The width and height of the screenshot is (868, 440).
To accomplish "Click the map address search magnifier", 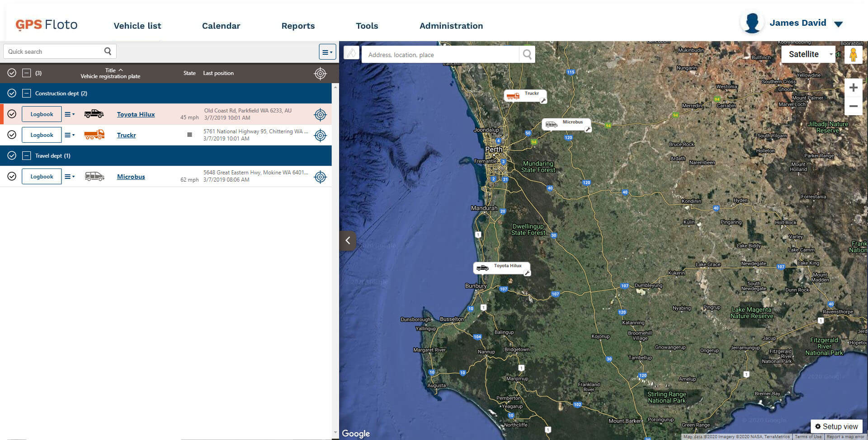I will coord(527,55).
